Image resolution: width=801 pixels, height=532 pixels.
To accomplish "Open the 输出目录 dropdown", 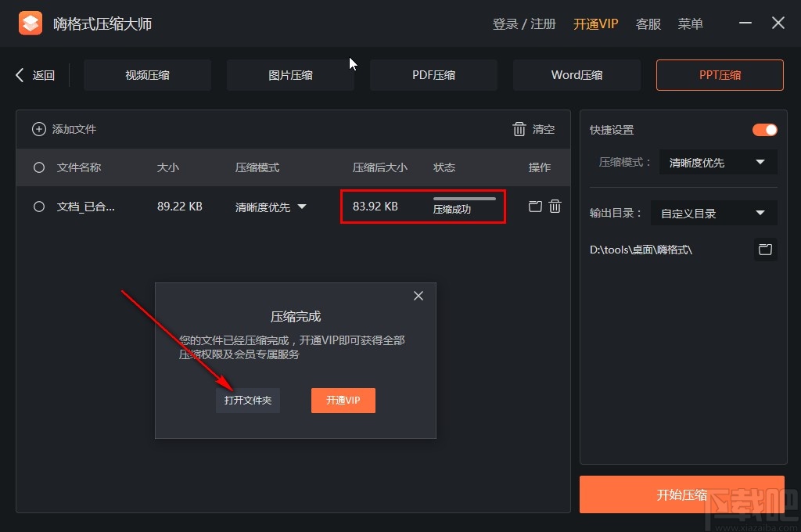I will (714, 213).
